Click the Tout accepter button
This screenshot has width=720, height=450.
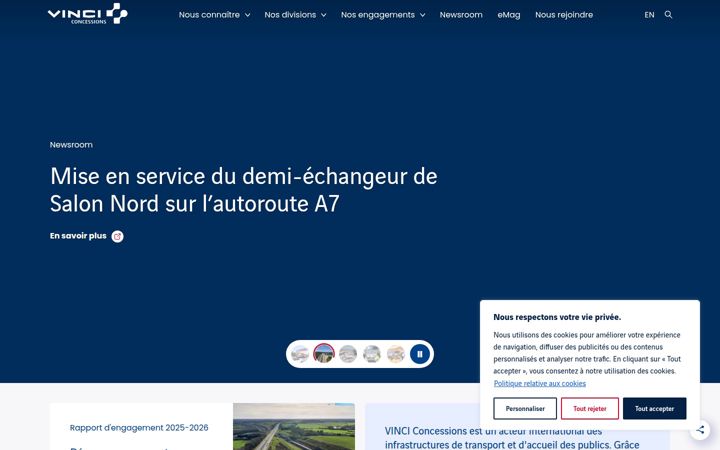[654, 409]
